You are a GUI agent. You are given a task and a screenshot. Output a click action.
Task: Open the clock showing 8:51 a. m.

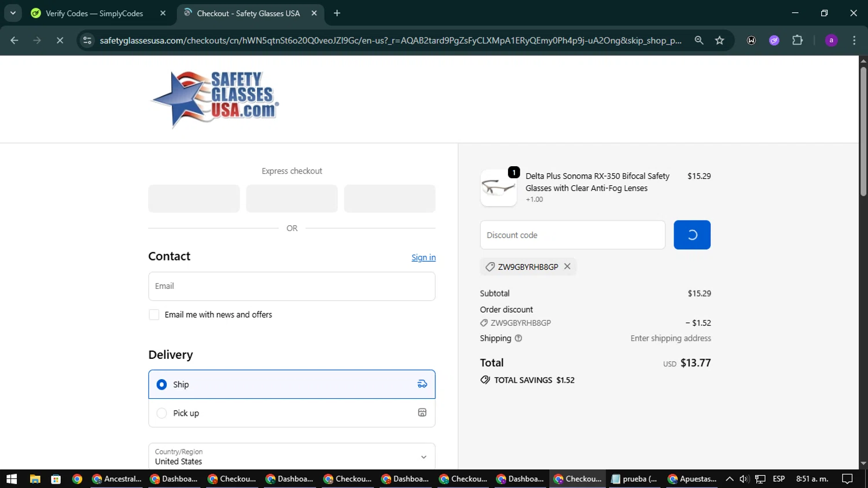(812, 479)
